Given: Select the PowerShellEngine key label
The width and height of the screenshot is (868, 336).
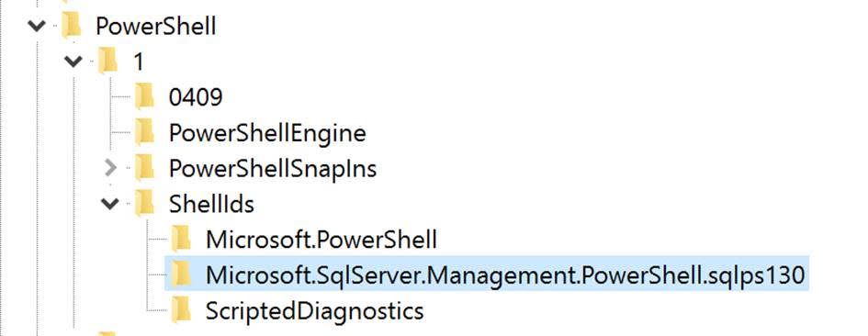Looking at the screenshot, I should pyautogui.click(x=267, y=133).
